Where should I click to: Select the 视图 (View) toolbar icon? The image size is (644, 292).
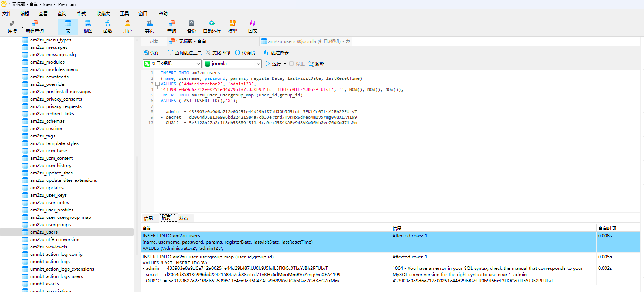pos(88,27)
